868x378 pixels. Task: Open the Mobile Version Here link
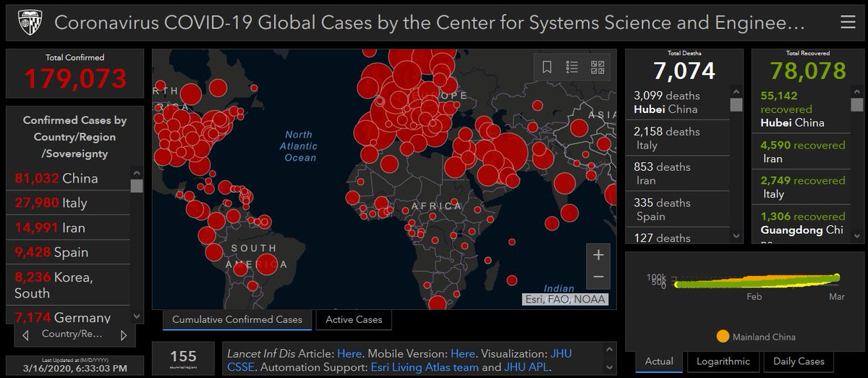[463, 353]
